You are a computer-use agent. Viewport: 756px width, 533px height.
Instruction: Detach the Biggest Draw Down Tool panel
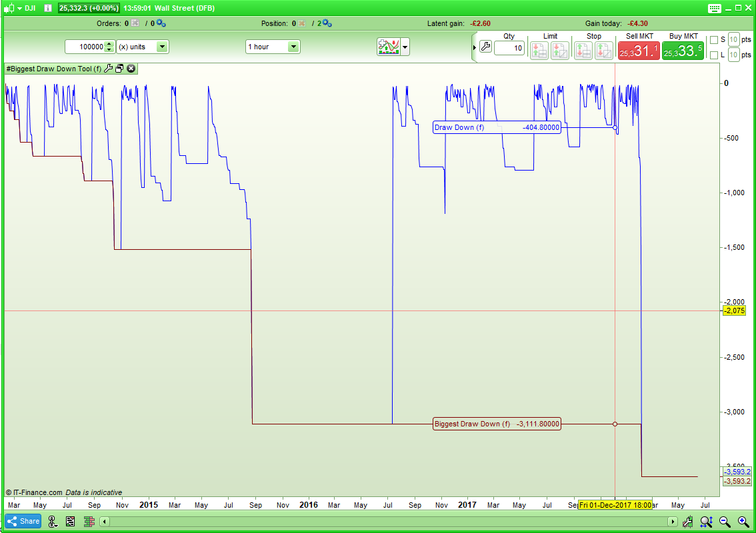(119, 69)
